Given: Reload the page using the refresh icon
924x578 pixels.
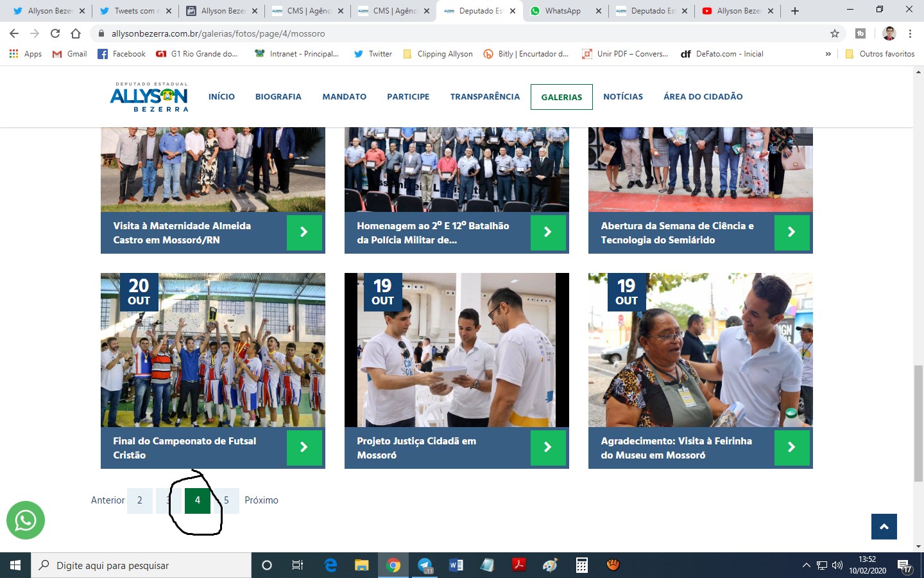Looking at the screenshot, I should pyautogui.click(x=55, y=33).
